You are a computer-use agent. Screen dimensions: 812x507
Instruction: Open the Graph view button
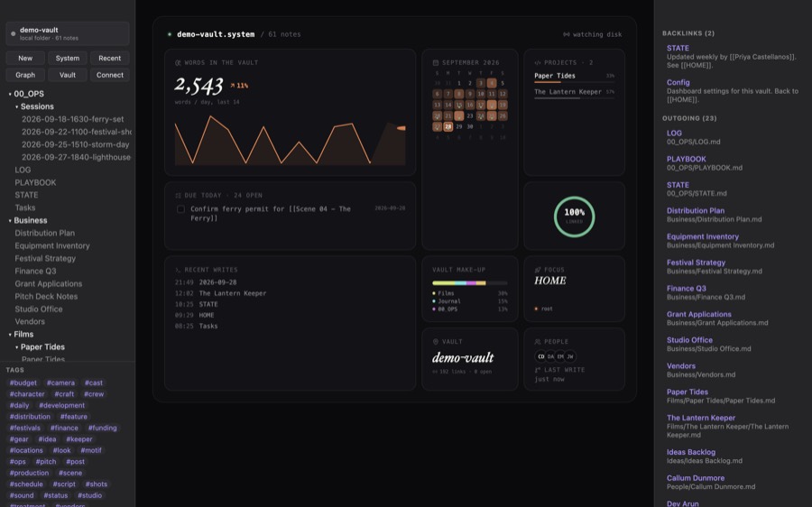click(x=25, y=75)
